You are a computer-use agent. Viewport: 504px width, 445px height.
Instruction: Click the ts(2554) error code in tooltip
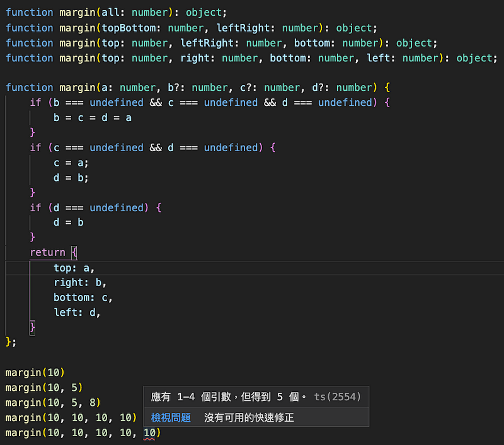pyautogui.click(x=338, y=396)
